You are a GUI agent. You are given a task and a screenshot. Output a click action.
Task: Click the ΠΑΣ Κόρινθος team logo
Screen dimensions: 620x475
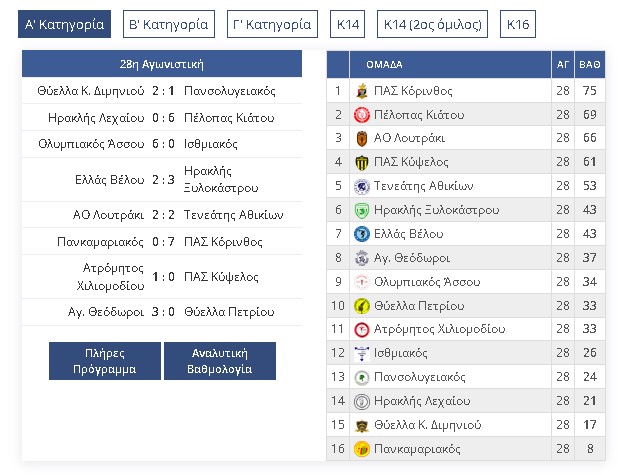pyautogui.click(x=362, y=91)
